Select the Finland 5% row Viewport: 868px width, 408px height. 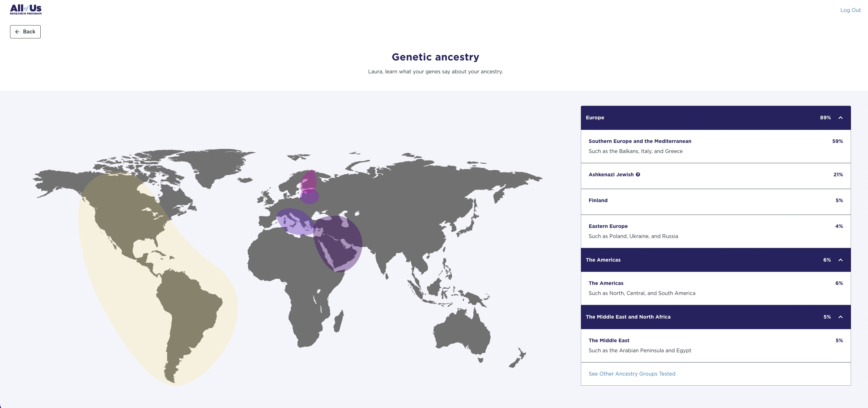click(x=716, y=202)
